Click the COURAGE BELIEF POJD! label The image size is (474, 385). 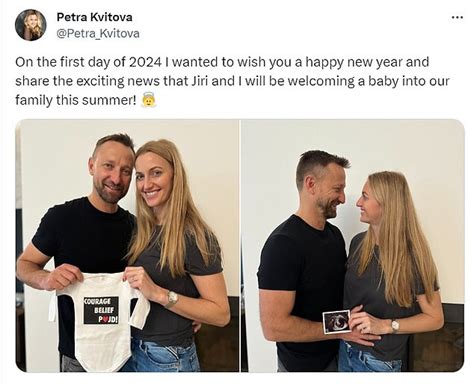click(101, 310)
